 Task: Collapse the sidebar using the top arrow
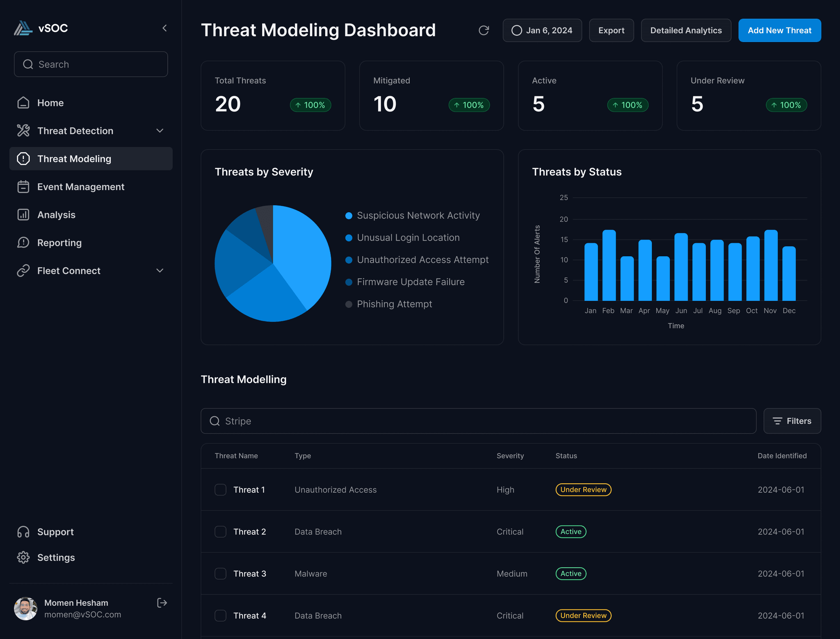[165, 28]
